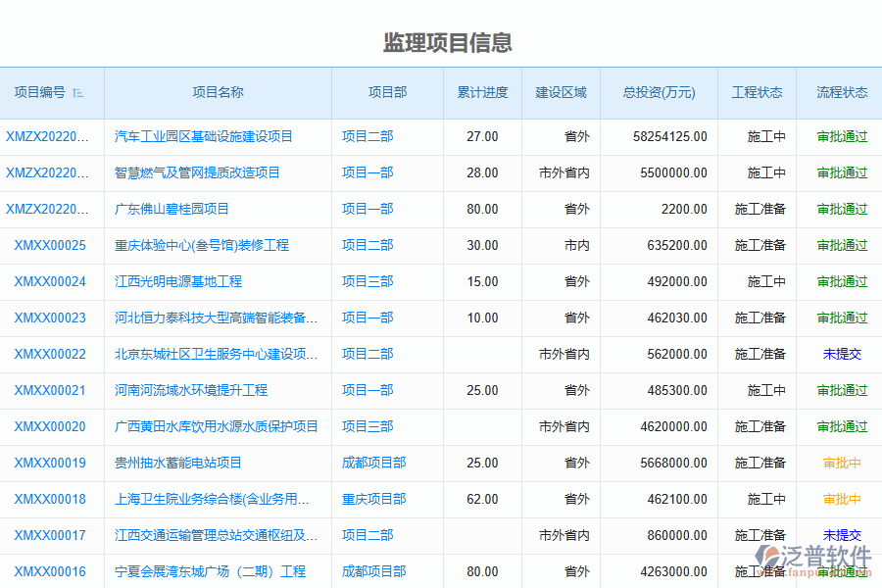This screenshot has height=588, width=882.
Task: Select the 总投资(万元) column header
Action: 659,93
